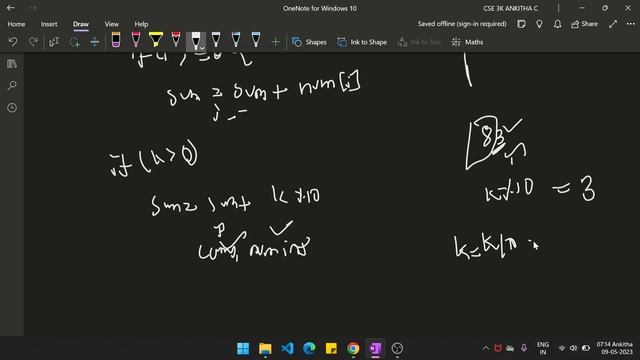Select the last light blue pen
The height and width of the screenshot is (360, 640).
pyautogui.click(x=256, y=40)
